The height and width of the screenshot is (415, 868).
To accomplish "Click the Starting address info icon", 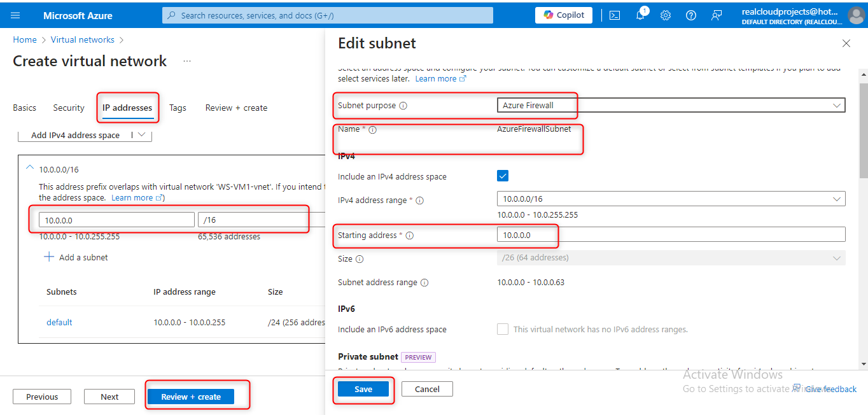I will coord(410,236).
